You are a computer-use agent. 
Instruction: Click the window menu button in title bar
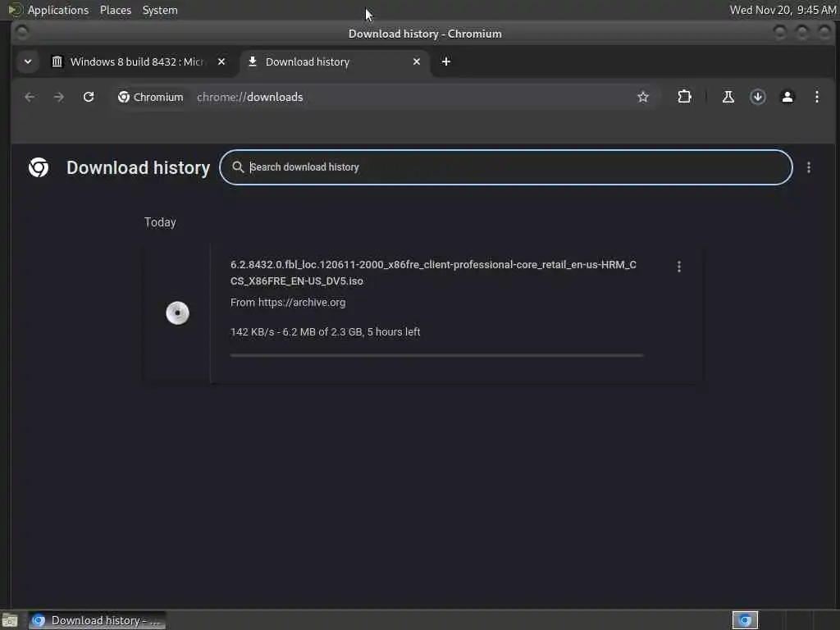click(21, 33)
